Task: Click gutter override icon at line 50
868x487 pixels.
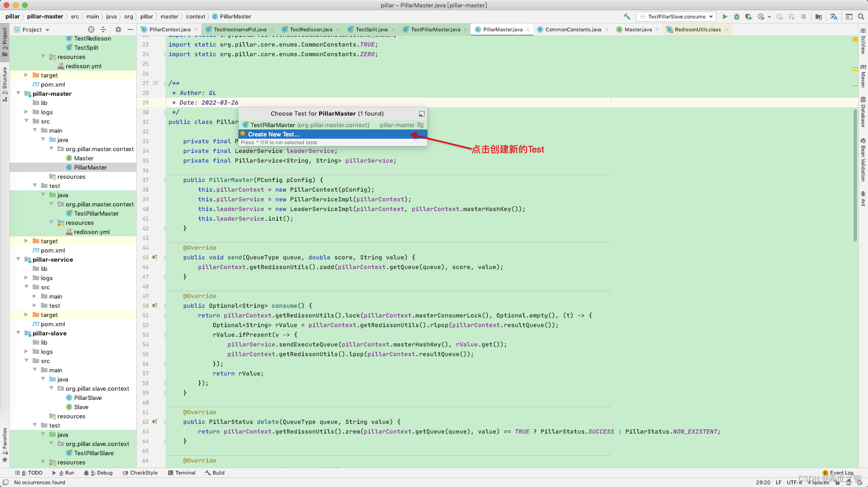Action: (x=155, y=306)
